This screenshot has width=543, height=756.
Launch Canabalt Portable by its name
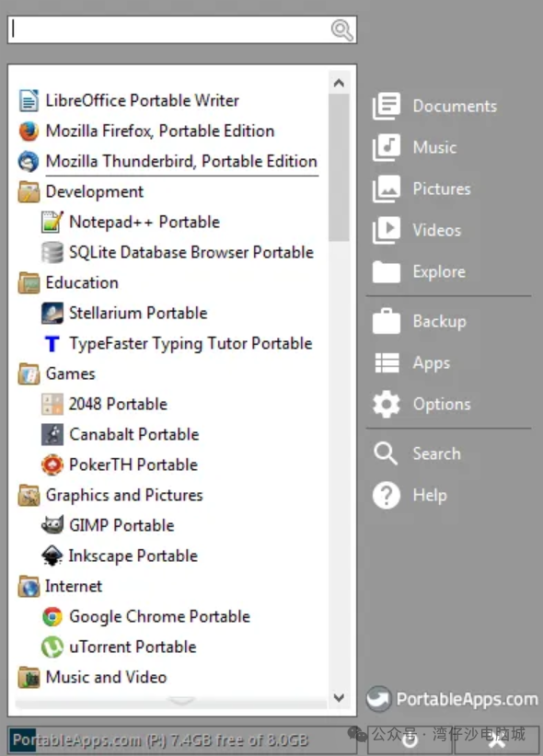point(134,434)
